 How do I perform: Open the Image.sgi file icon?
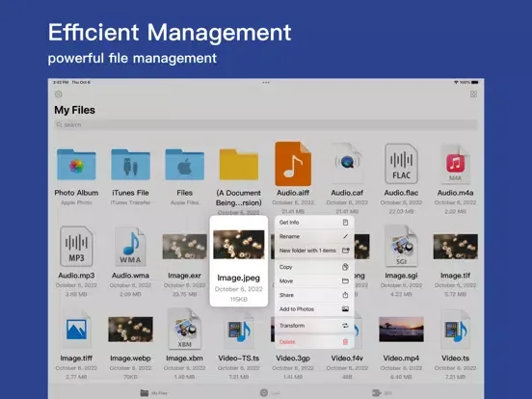pyautogui.click(x=401, y=247)
